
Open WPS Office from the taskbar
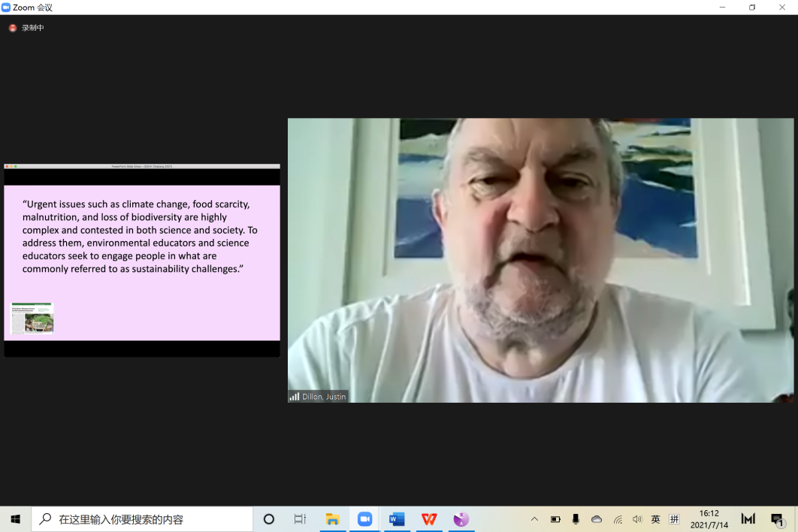(x=429, y=519)
